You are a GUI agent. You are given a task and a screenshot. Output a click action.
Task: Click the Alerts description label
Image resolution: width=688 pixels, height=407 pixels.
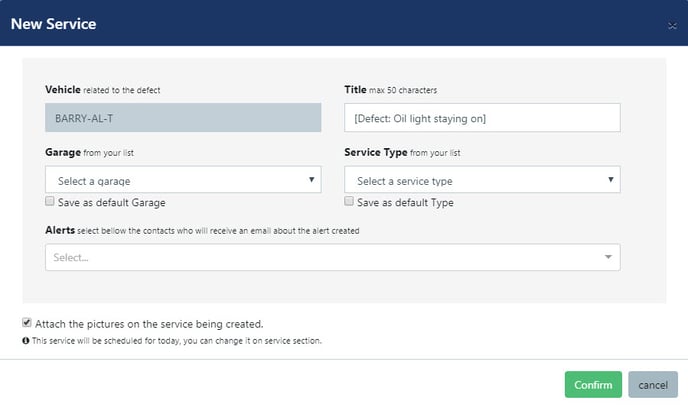[202, 230]
